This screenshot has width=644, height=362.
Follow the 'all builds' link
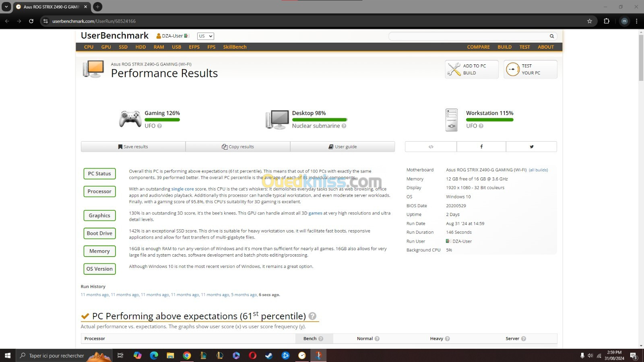(538, 170)
